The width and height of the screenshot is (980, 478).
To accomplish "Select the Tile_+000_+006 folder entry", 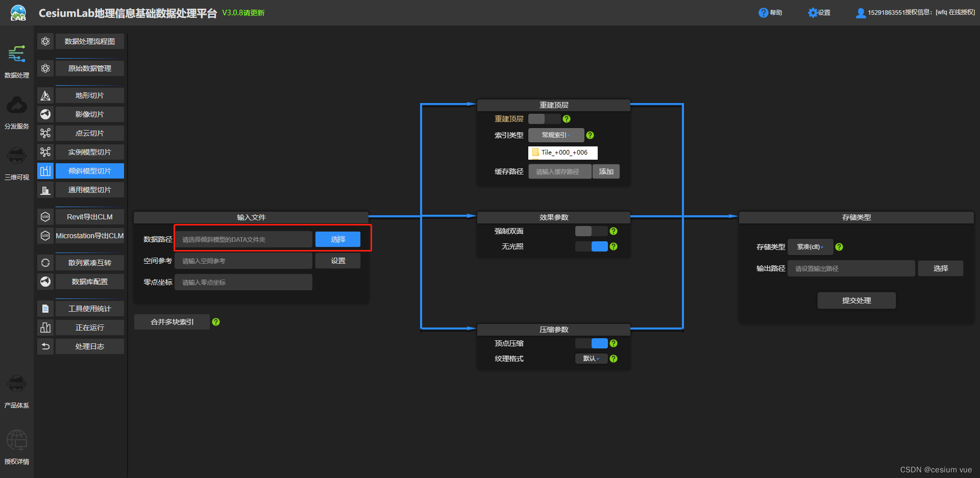I will [562, 152].
